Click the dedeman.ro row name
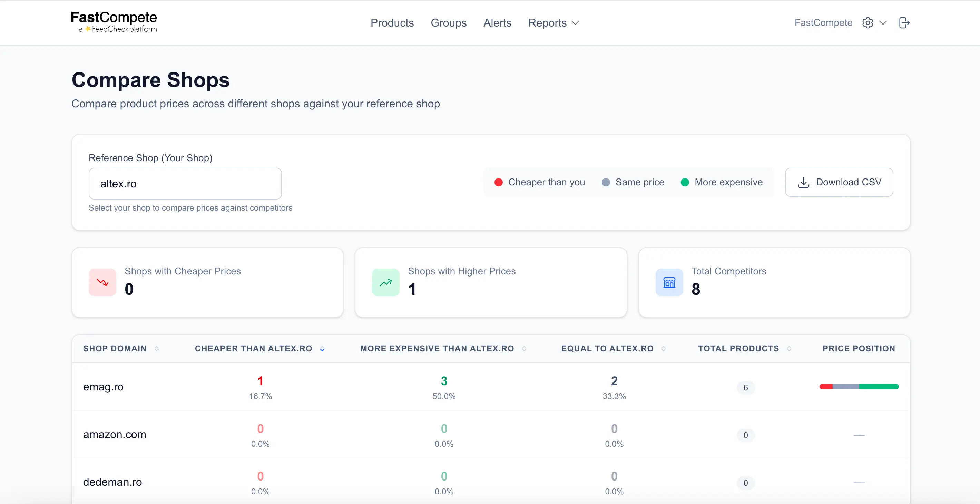 pos(112,482)
